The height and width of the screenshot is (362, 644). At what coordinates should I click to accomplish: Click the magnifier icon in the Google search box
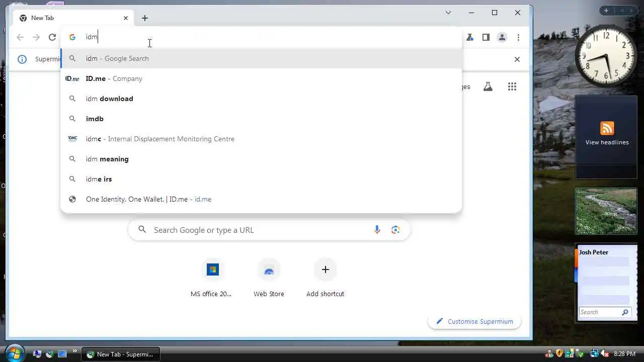[x=142, y=230]
